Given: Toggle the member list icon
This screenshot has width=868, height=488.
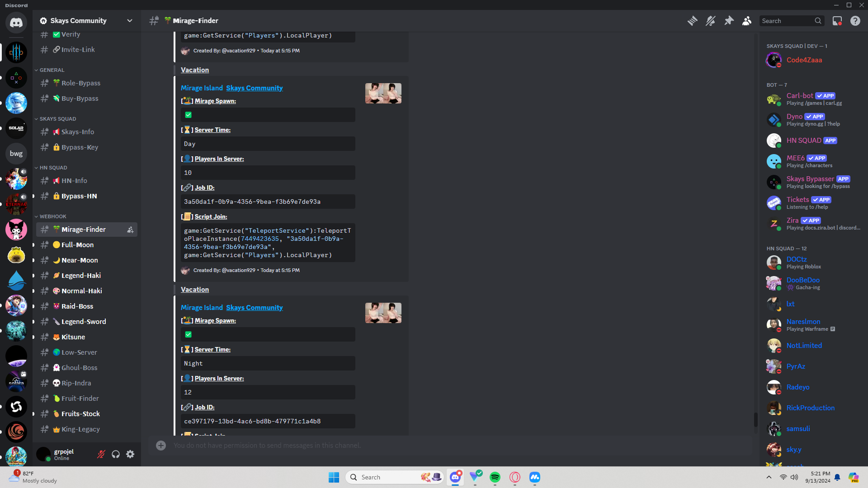Looking at the screenshot, I should click(x=747, y=21).
